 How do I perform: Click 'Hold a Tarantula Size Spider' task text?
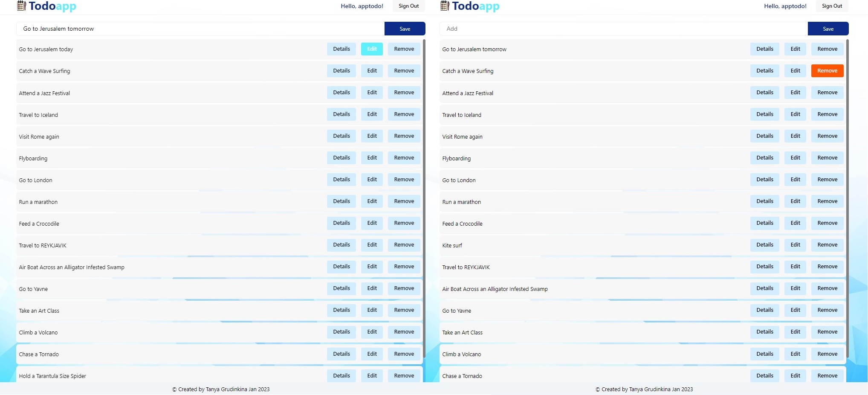click(x=52, y=376)
